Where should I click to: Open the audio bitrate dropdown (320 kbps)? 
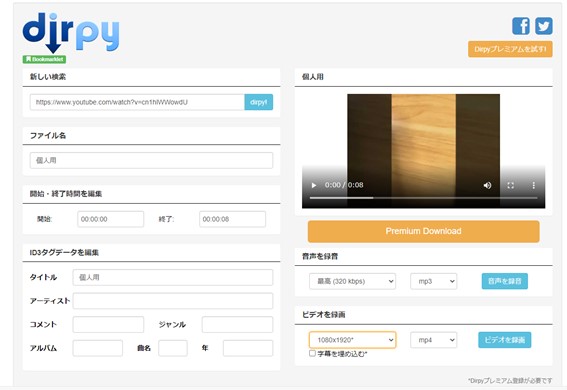point(352,281)
